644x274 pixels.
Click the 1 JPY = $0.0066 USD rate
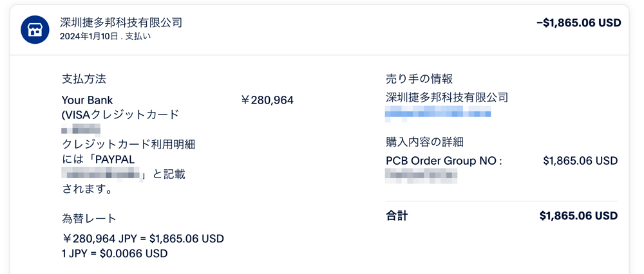[x=115, y=253]
